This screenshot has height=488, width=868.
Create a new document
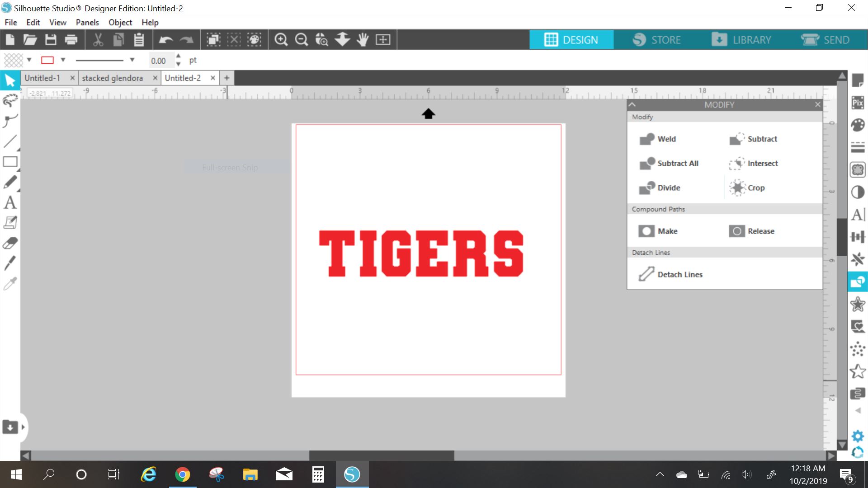pyautogui.click(x=10, y=40)
